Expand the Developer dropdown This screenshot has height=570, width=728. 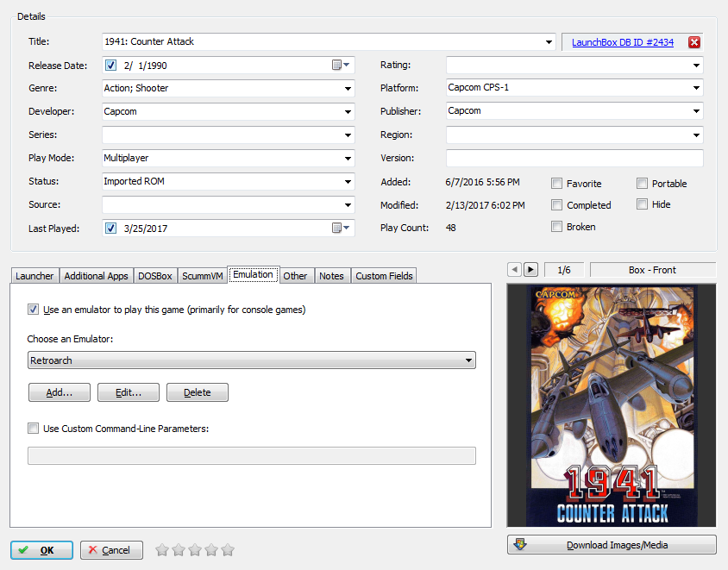click(x=348, y=111)
